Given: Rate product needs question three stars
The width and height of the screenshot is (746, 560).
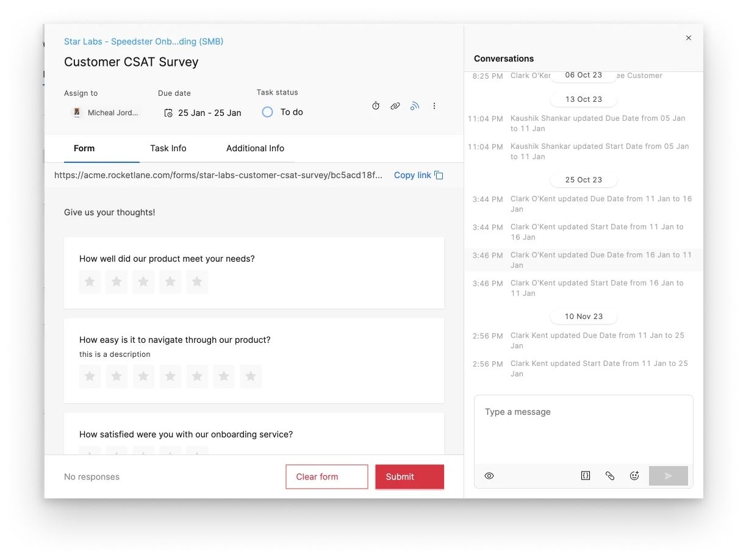Looking at the screenshot, I should point(143,282).
